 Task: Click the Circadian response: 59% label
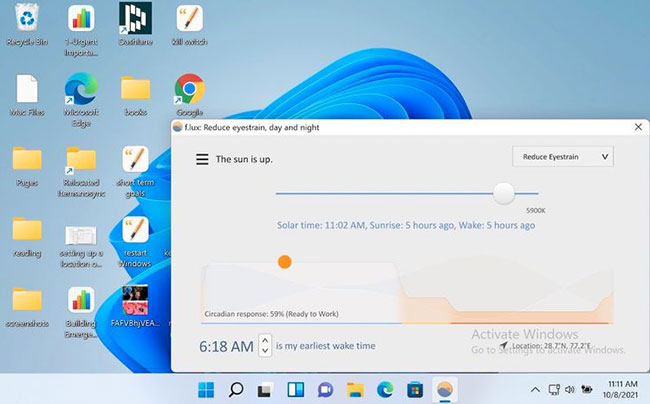[272, 314]
